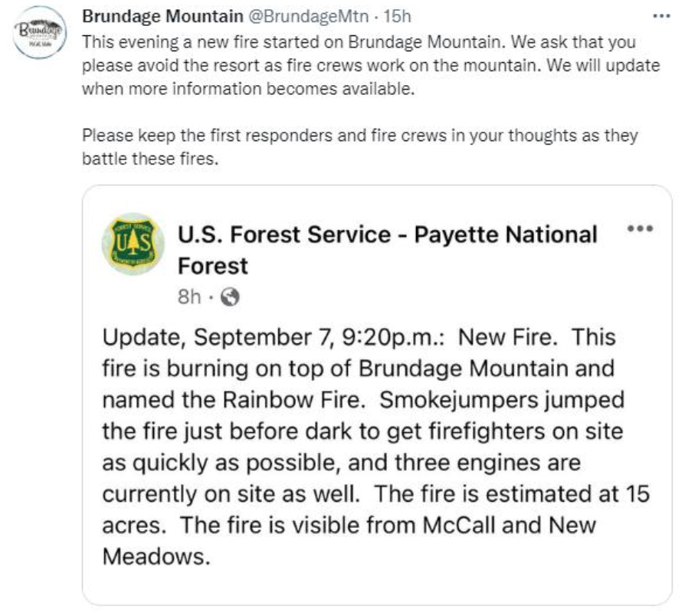Click the paragraph about first responders

pyautogui.click(x=360, y=147)
